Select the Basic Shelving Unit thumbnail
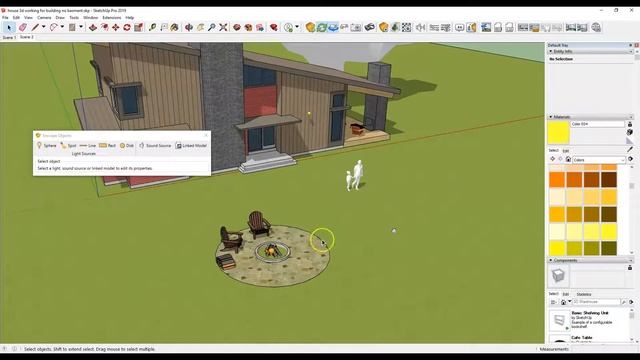 tap(559, 320)
